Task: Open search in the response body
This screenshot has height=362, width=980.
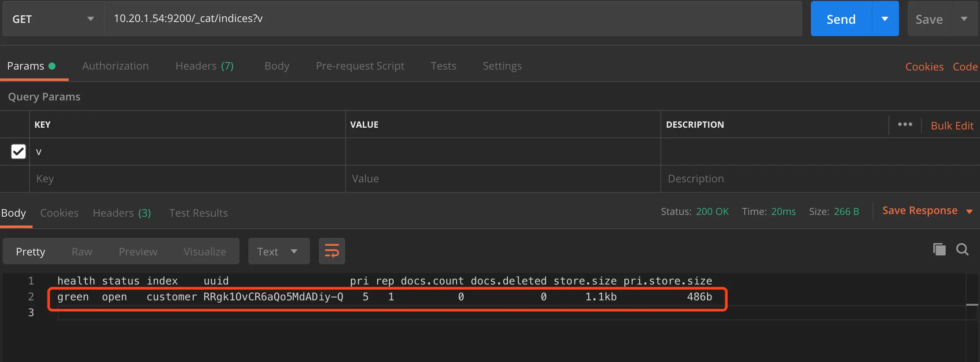Action: click(962, 250)
